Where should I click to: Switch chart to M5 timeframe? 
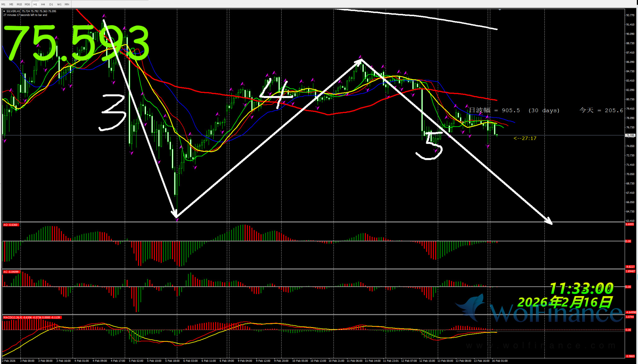(11, 4)
